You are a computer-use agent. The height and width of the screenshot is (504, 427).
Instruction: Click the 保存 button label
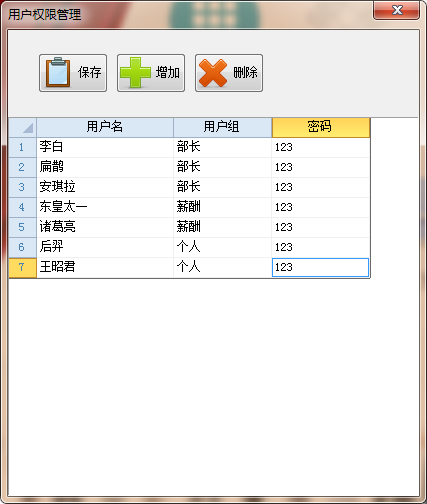[x=89, y=72]
